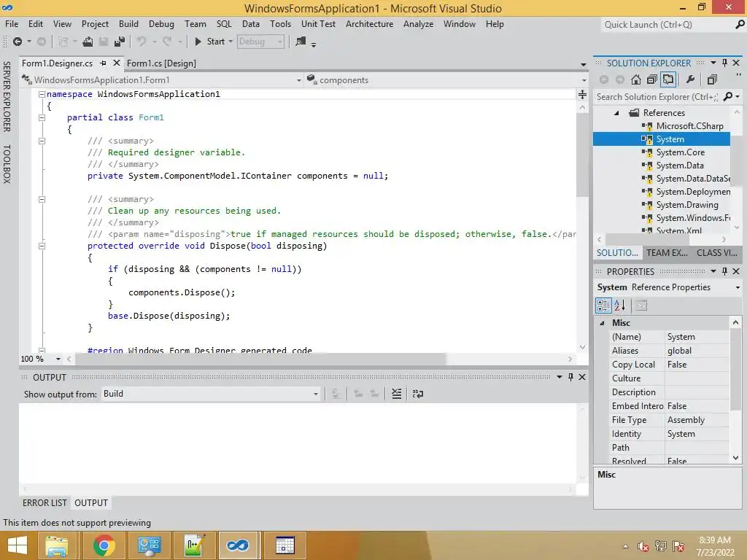Image resolution: width=747 pixels, height=560 pixels.
Task: Open the active documents list dropdown
Action: tap(584, 64)
